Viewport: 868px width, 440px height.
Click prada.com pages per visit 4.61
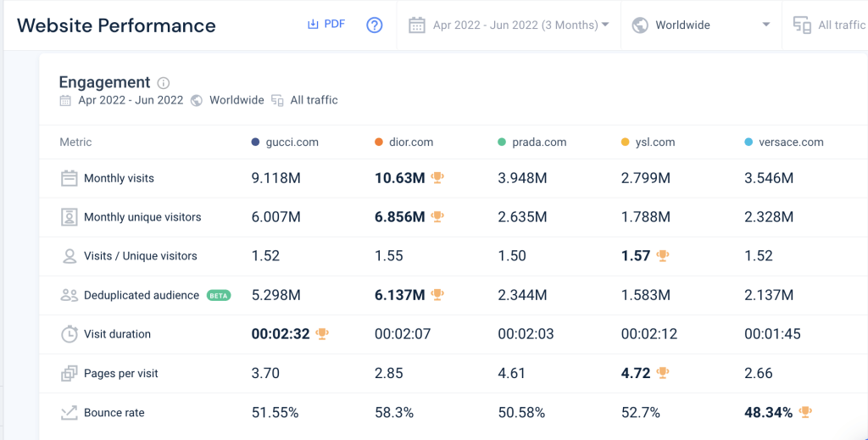coord(511,374)
